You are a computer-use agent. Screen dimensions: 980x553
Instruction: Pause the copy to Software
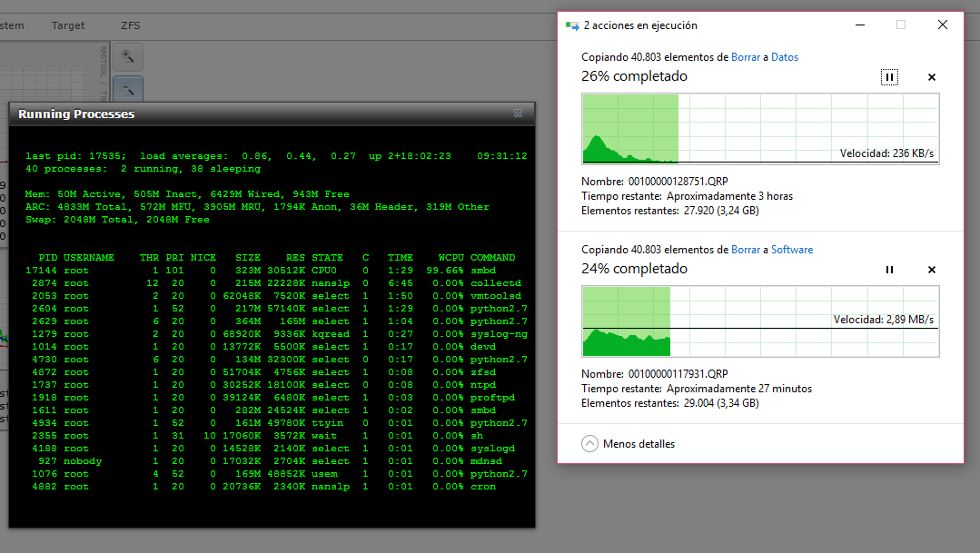point(889,270)
